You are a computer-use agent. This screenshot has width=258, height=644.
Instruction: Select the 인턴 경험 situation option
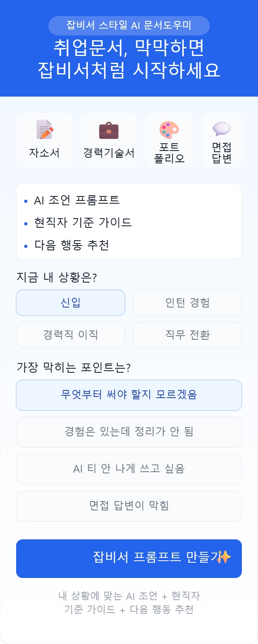[x=187, y=303]
